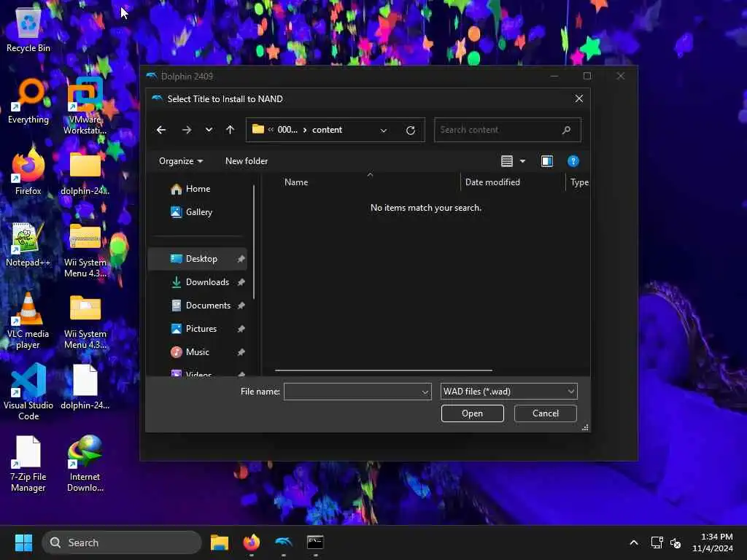
Task: Toggle the preview pane
Action: pyautogui.click(x=547, y=161)
